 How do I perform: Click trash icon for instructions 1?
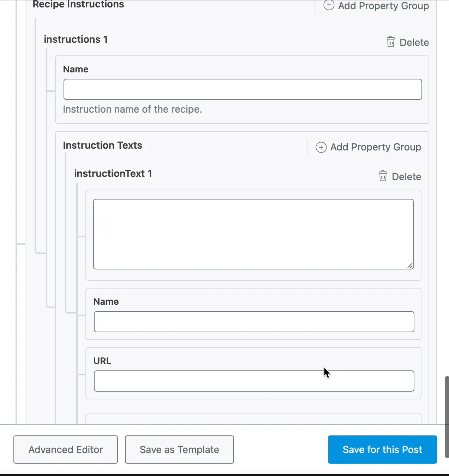click(391, 42)
